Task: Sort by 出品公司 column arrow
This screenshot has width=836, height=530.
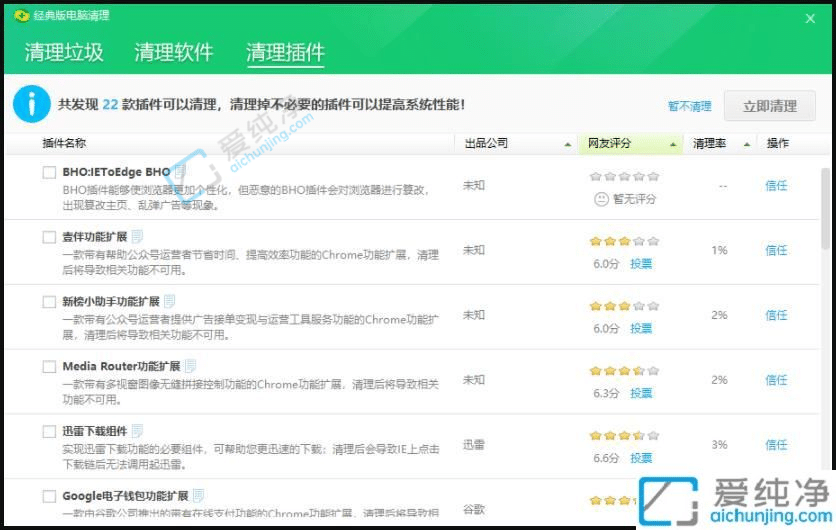Action: click(x=567, y=144)
